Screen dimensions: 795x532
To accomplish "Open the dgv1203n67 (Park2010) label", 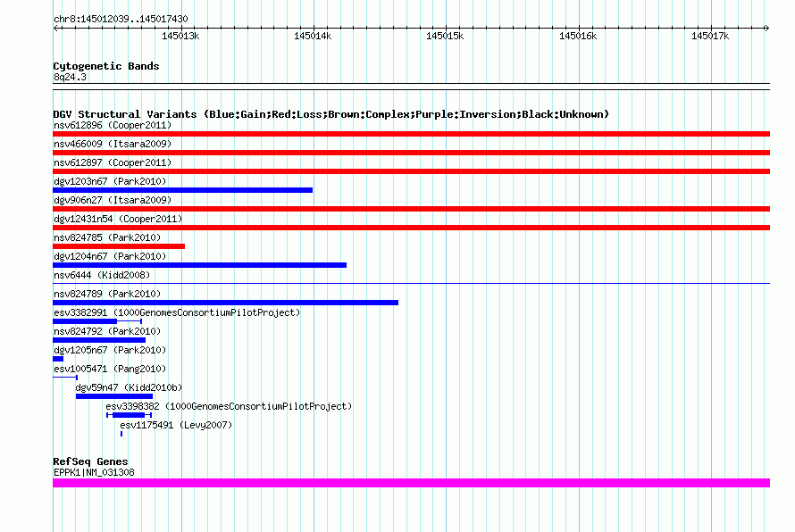I will pyautogui.click(x=110, y=181).
